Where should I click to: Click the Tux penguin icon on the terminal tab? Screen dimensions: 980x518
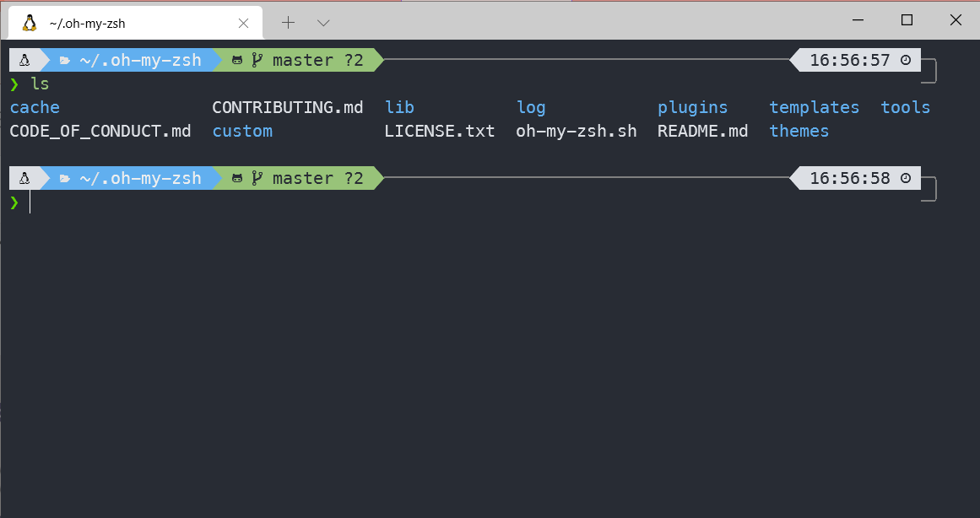pos(30,23)
